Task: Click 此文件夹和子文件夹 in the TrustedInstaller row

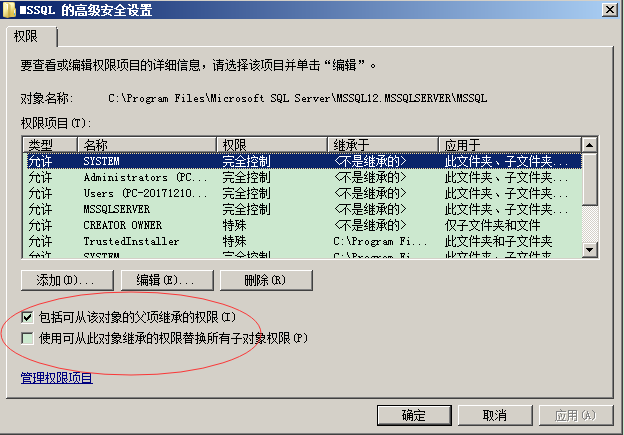Action: pos(498,241)
